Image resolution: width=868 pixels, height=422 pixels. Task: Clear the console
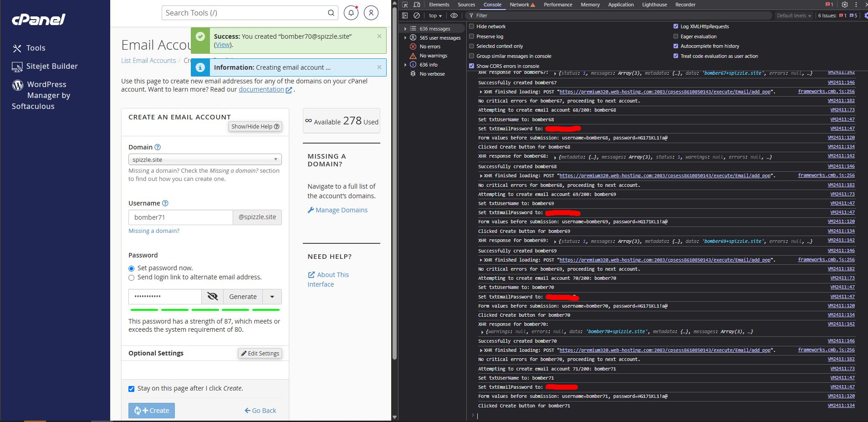[x=417, y=15]
